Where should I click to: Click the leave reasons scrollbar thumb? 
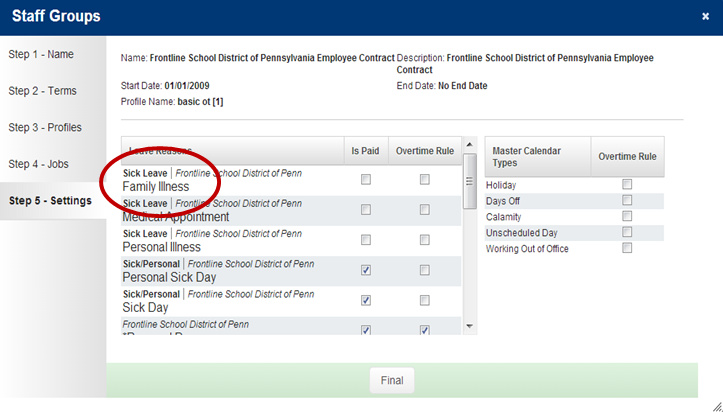469,181
